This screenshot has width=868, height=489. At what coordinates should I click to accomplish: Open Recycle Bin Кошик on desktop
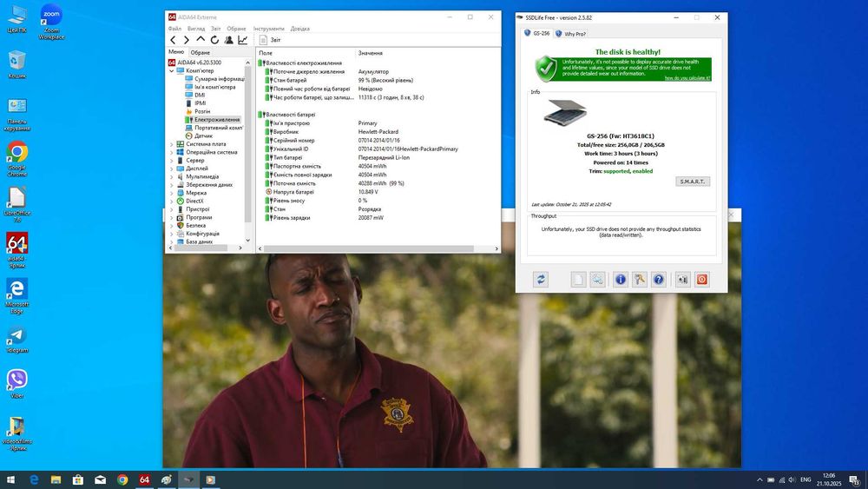coord(17,64)
